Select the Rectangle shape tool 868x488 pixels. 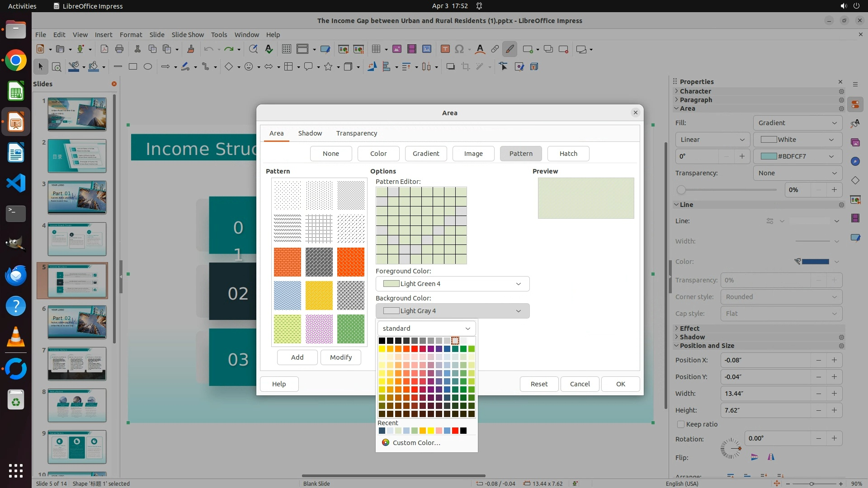133,67
